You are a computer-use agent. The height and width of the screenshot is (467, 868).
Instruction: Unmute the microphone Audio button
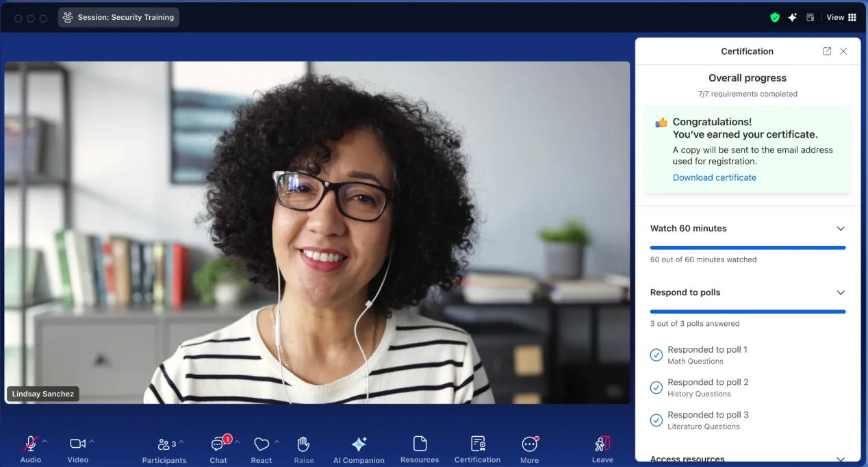(31, 449)
